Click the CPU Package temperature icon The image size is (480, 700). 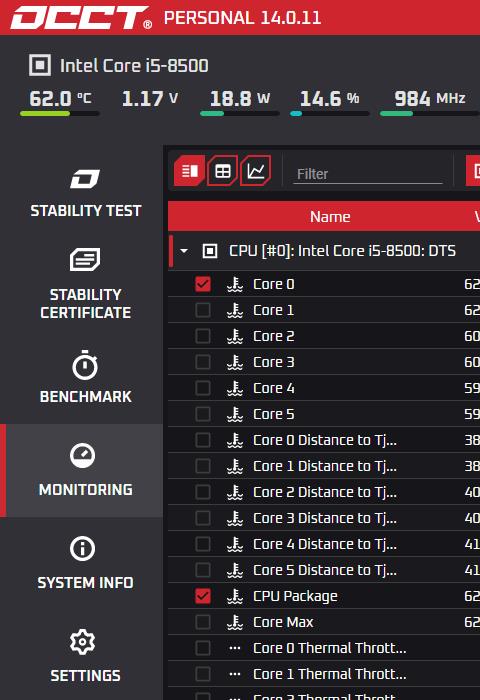tap(235, 596)
